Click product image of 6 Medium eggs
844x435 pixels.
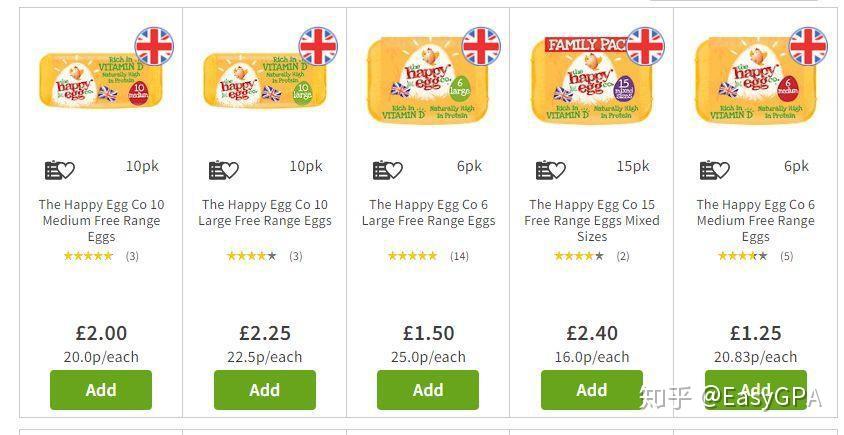pos(756,80)
